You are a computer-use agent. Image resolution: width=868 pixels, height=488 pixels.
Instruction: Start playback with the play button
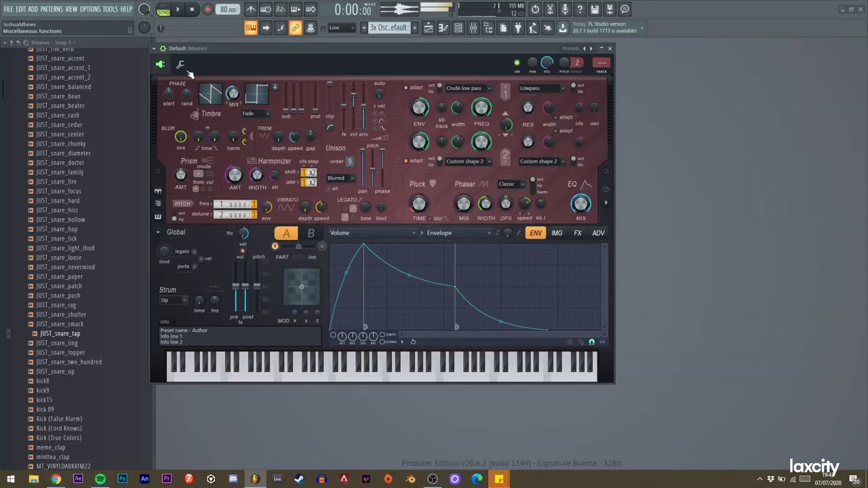(x=178, y=9)
